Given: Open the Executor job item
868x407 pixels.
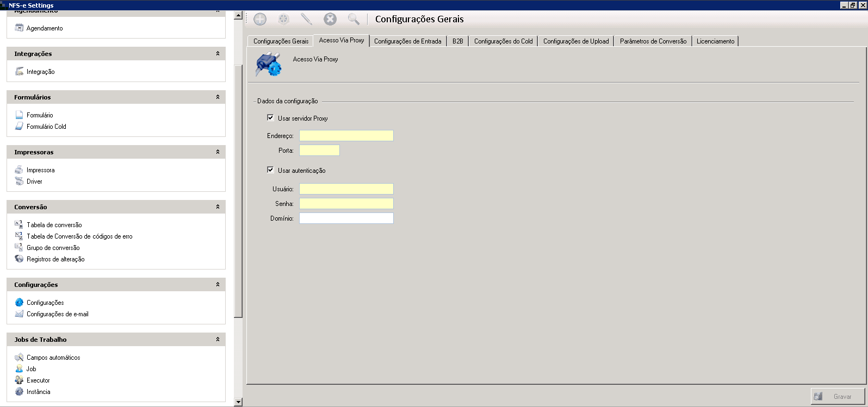Looking at the screenshot, I should coord(38,380).
